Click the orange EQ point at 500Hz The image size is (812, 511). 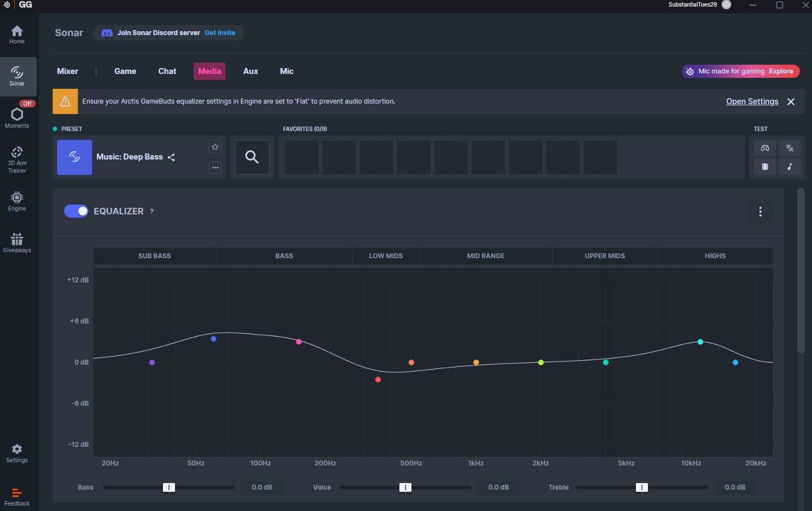coord(411,362)
